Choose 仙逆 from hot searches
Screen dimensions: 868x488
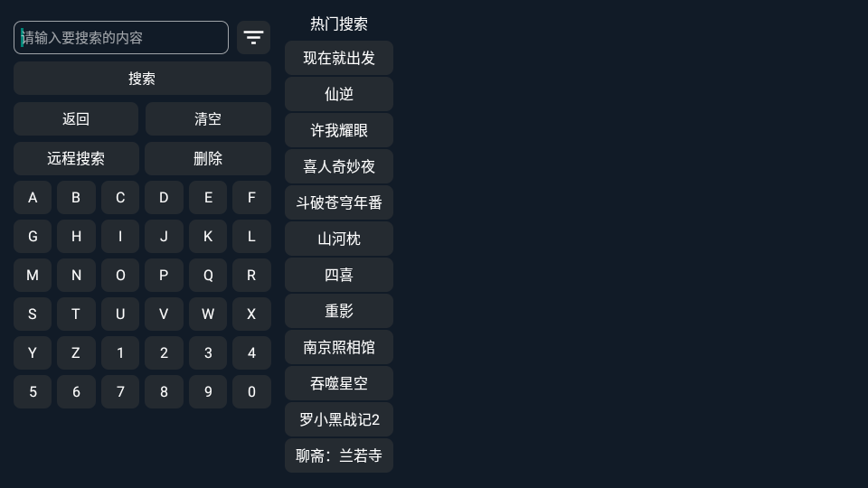(339, 94)
